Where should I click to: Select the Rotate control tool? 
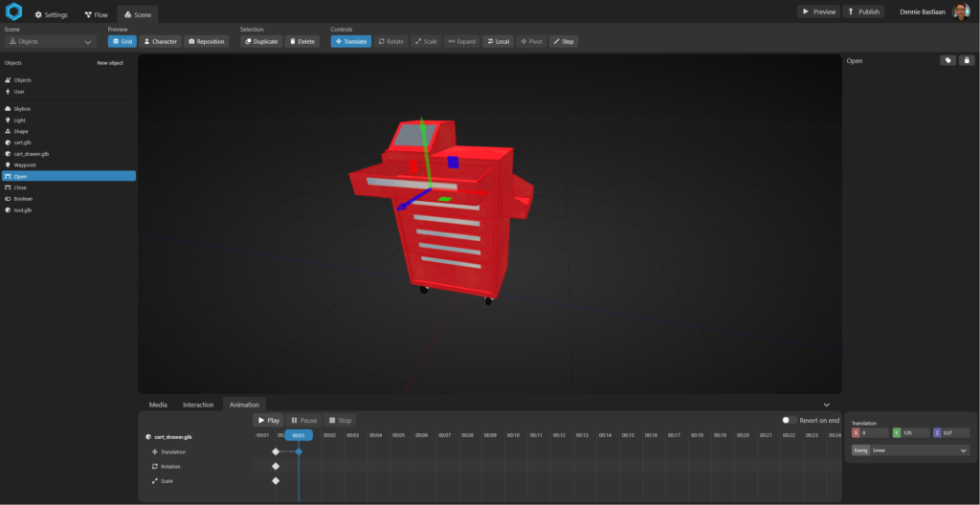click(390, 42)
